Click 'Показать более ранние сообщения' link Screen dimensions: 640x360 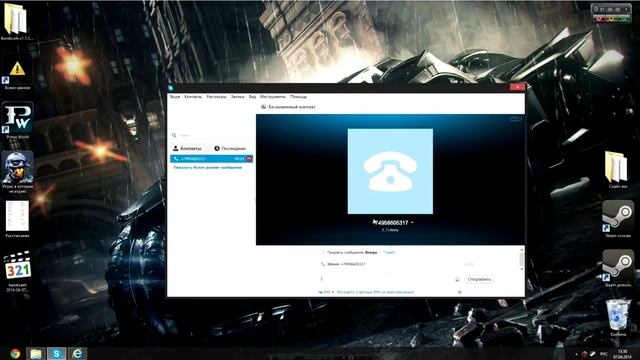pyautogui.click(x=208, y=167)
